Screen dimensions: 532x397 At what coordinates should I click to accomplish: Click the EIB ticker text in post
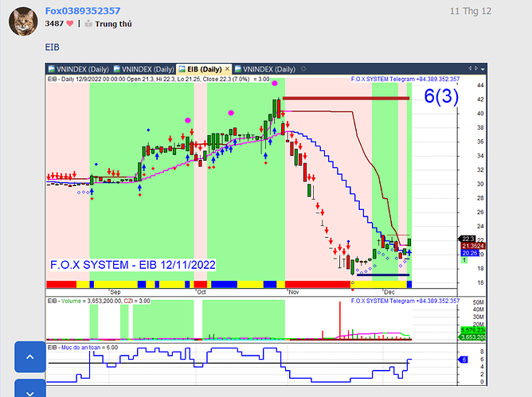[53, 47]
